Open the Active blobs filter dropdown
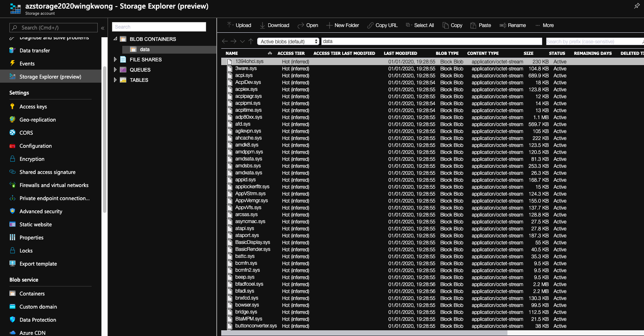The height and width of the screenshot is (336, 644). click(288, 41)
